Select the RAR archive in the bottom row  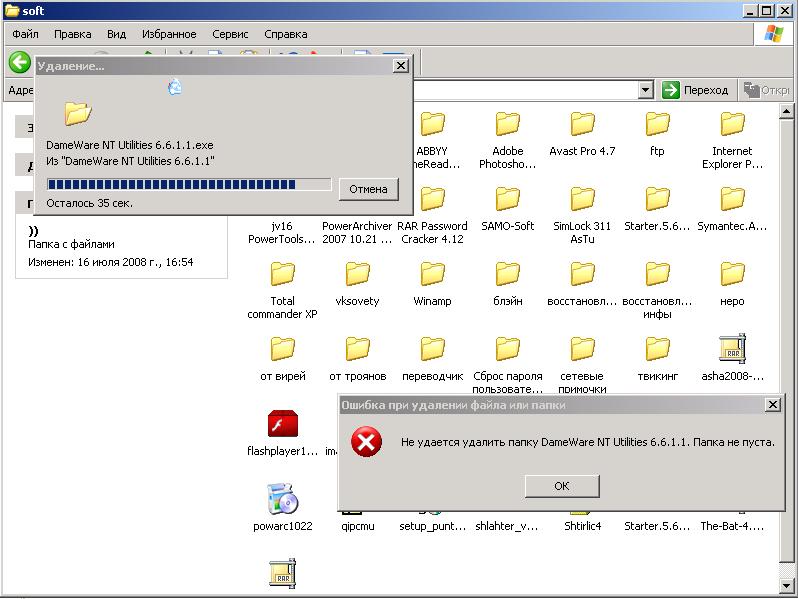point(282,574)
